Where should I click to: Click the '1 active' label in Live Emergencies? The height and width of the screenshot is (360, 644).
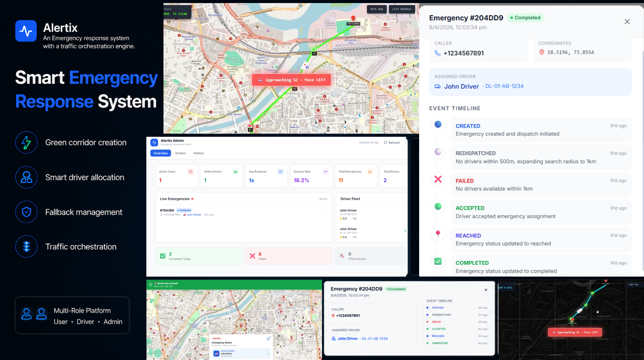click(x=322, y=199)
